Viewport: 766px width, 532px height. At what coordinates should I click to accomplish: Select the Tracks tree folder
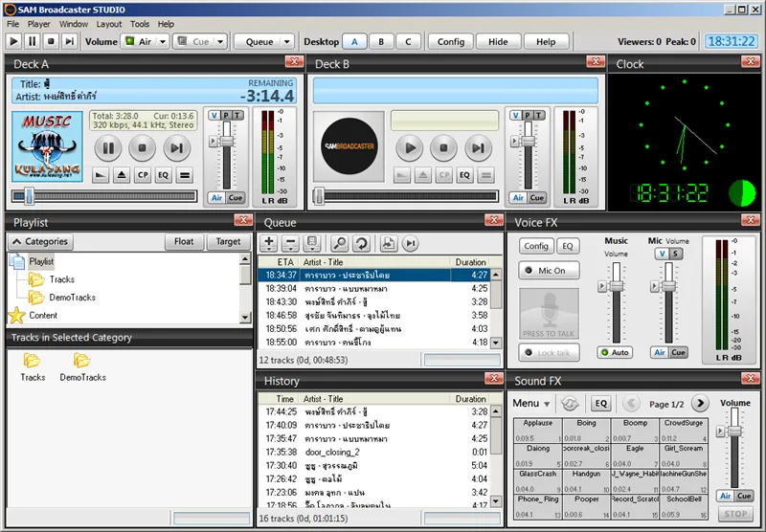pos(62,279)
